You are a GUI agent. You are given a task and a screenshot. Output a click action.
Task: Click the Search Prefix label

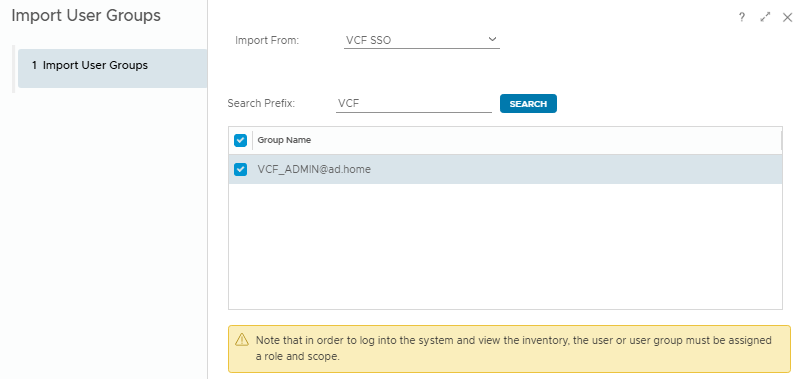[261, 103]
